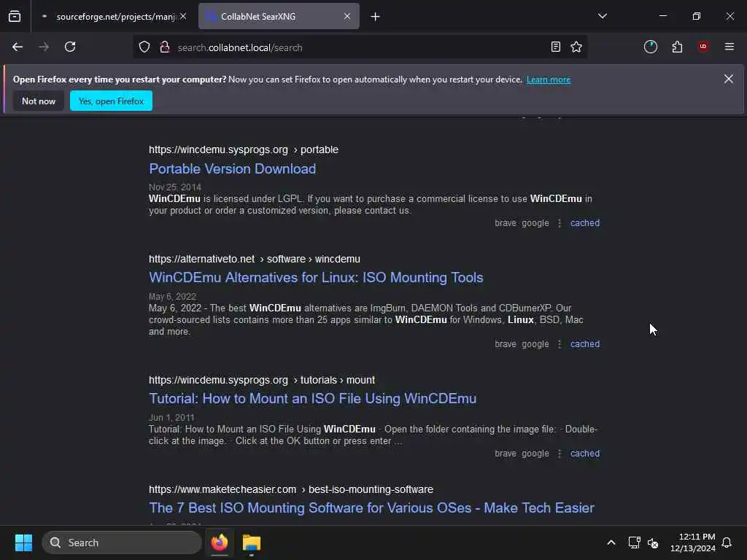
Task: Open Portable Version Download result
Action: point(232,168)
